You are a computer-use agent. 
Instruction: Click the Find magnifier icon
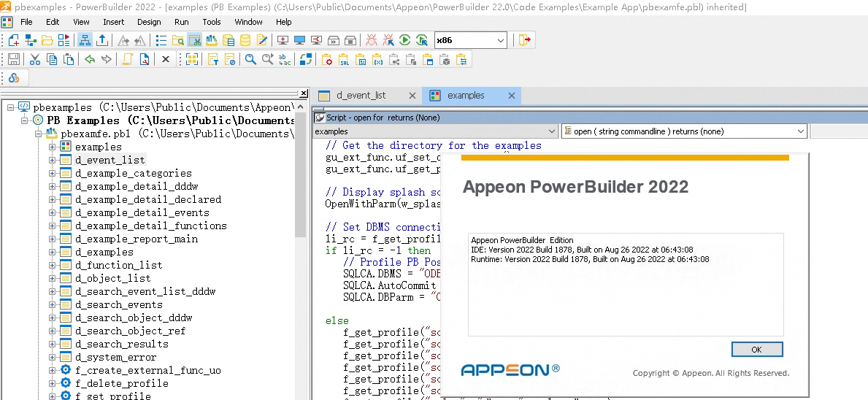(250, 59)
